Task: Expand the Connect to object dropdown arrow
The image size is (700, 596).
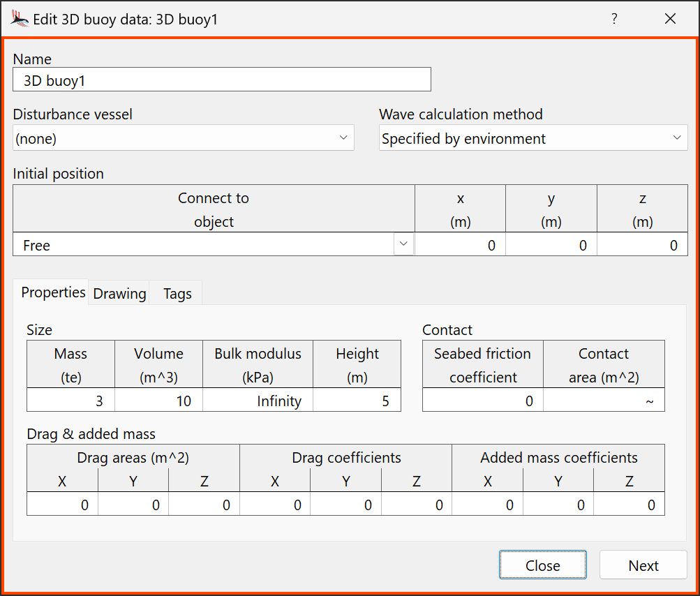Action: click(x=403, y=244)
